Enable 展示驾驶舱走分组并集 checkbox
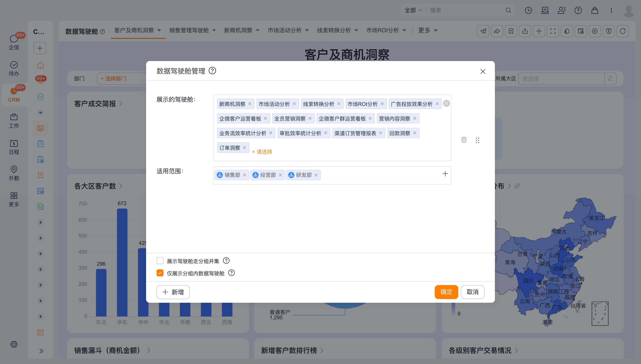The height and width of the screenshot is (364, 641). point(160,261)
